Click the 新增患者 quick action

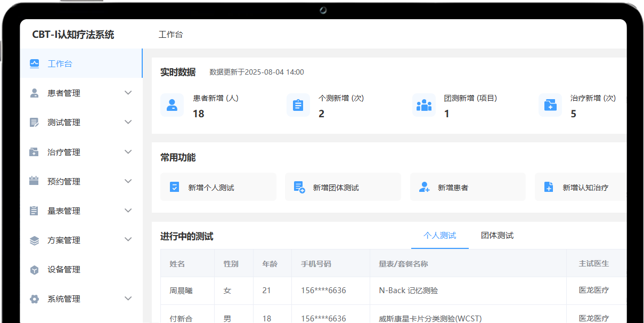point(467,187)
